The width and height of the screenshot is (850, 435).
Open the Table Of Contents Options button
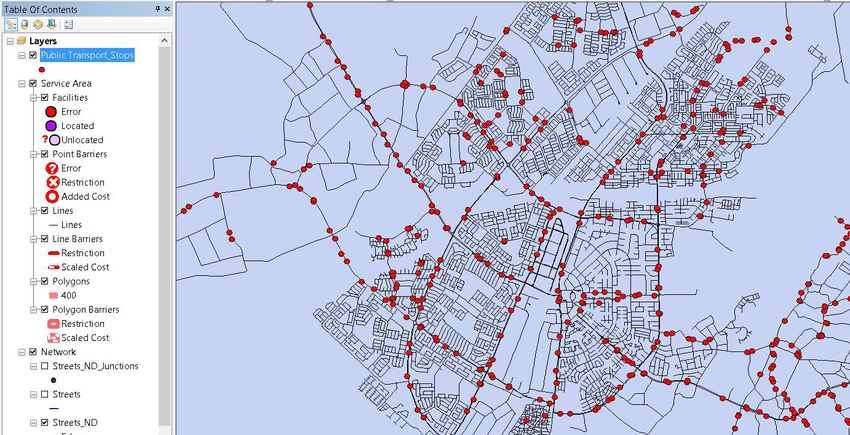tap(68, 23)
